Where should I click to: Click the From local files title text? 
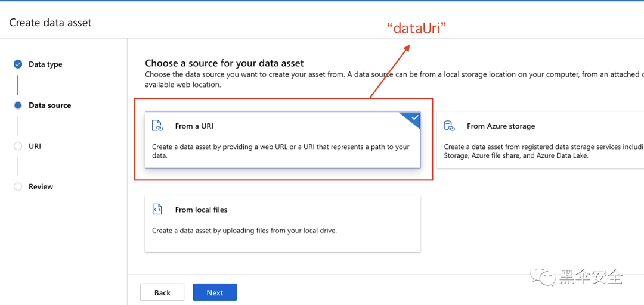201,210
